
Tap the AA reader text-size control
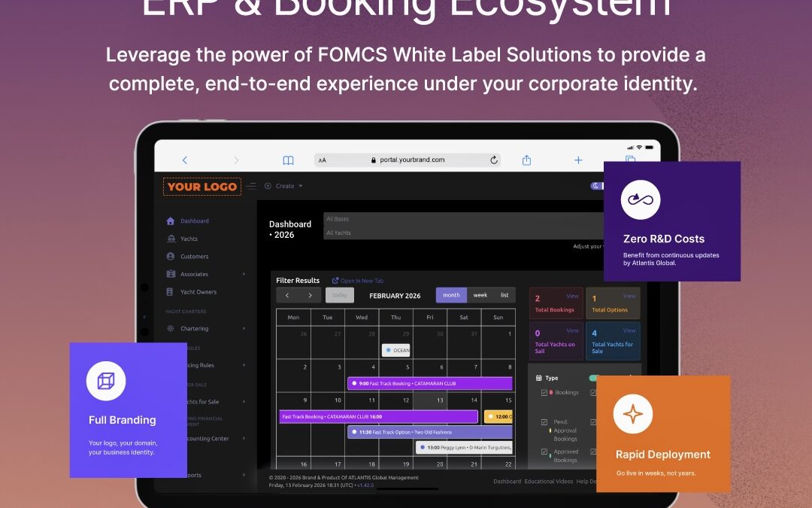pos(322,160)
